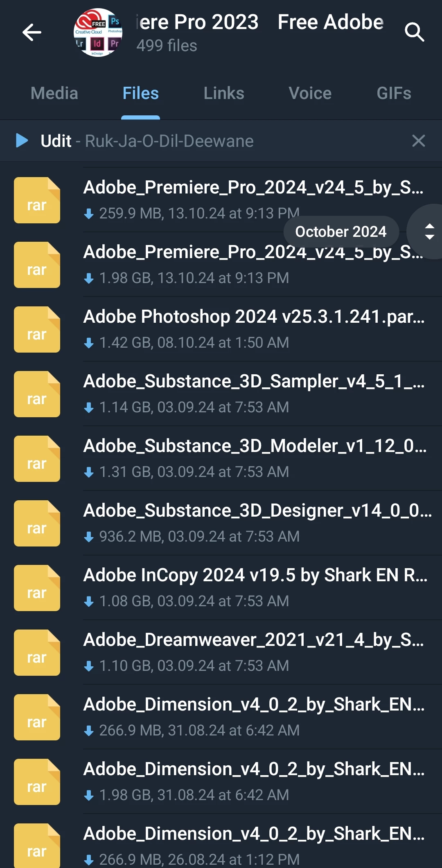The height and width of the screenshot is (868, 442).
Task: Tap the October 2024 date bubble
Action: pos(341,232)
